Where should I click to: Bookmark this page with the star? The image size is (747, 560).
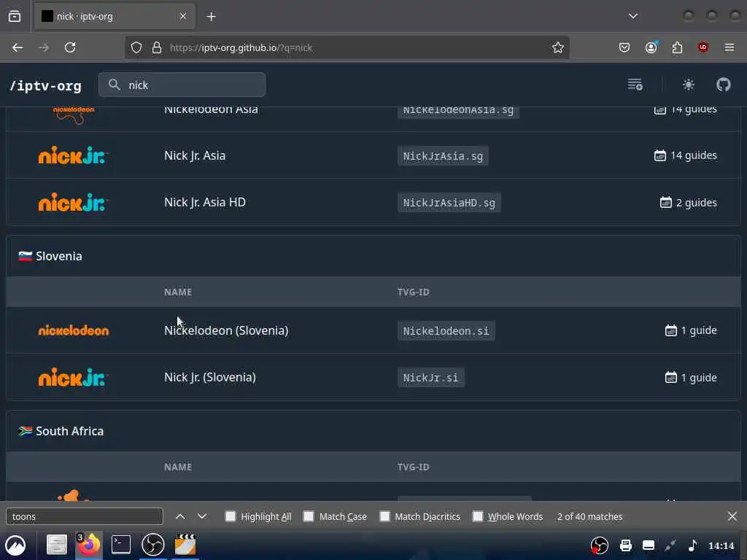[x=558, y=47]
